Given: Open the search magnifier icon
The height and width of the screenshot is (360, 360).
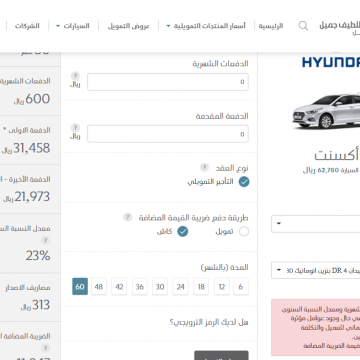Looking at the screenshot, I should coord(303,26).
